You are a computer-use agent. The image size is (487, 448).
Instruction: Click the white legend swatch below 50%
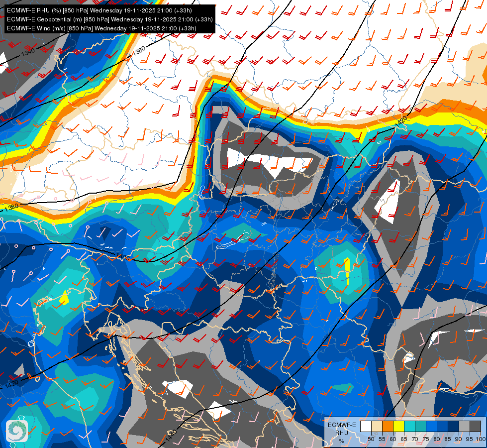[366, 426]
